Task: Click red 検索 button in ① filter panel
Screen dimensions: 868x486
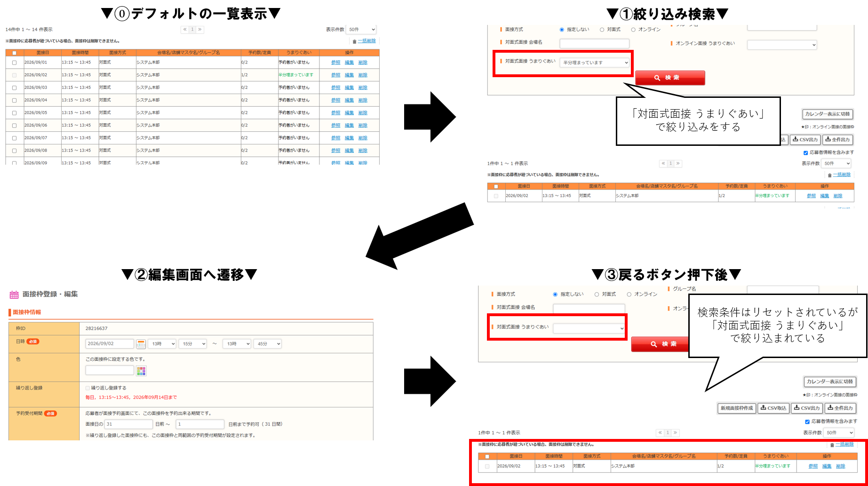Action: click(670, 78)
